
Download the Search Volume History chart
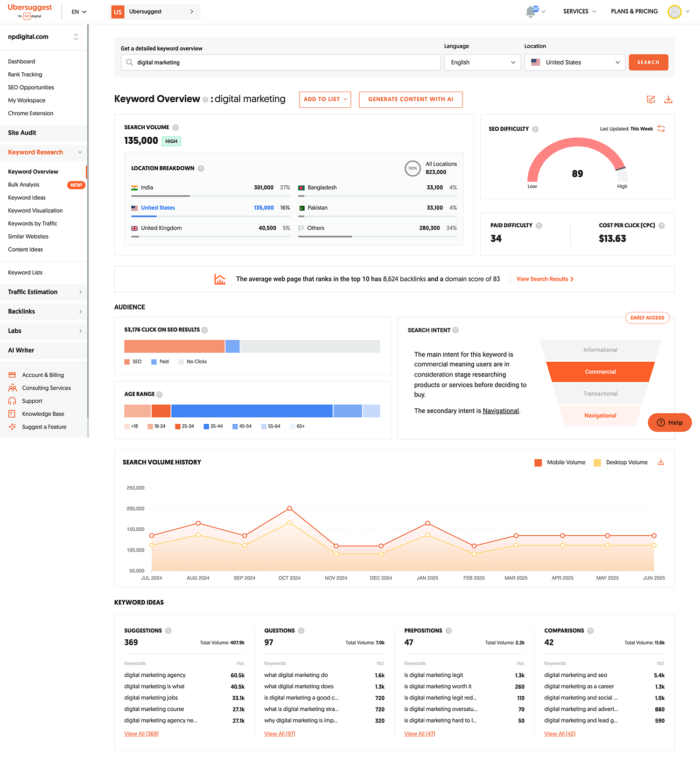coord(661,462)
